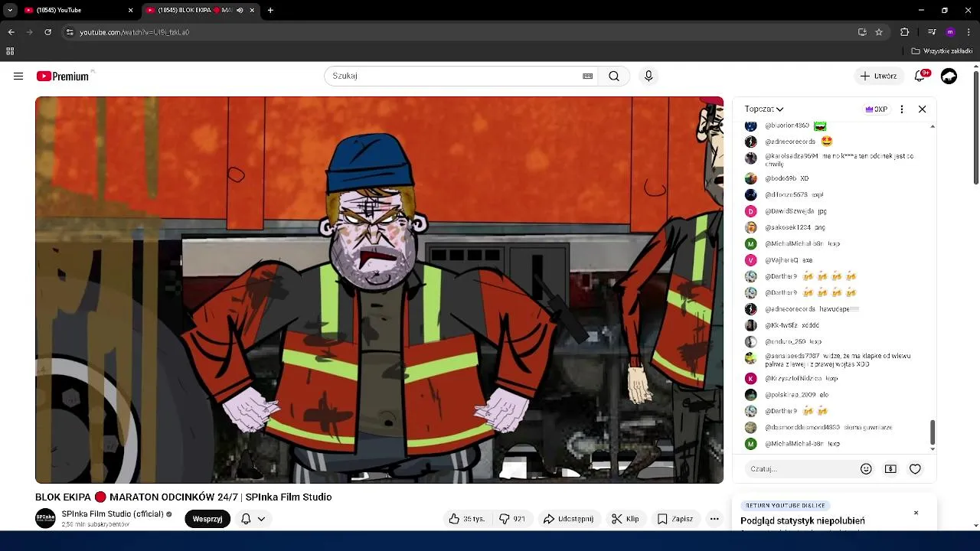Click the Klip clip button

pos(626,519)
